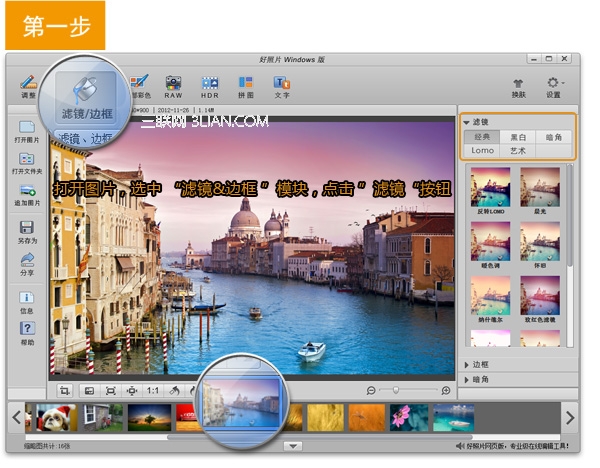Click 追加图片 add image icon
The height and width of the screenshot is (468, 600).
click(27, 195)
